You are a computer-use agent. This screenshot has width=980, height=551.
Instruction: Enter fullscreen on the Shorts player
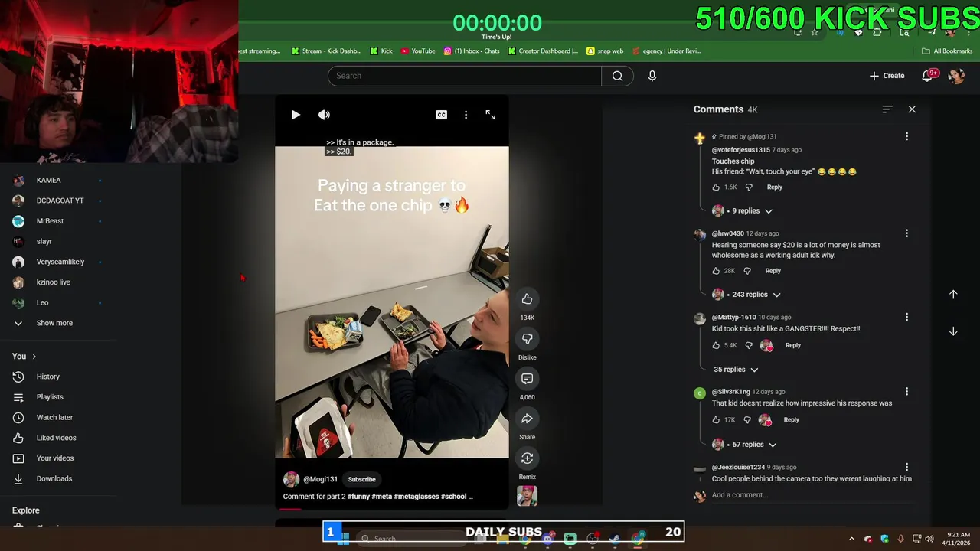click(x=491, y=115)
